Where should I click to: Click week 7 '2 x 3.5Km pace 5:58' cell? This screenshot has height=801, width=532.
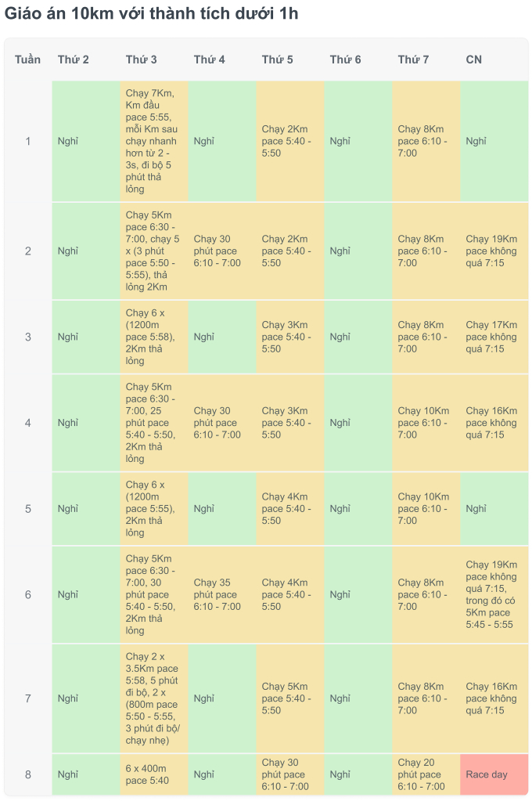click(x=153, y=698)
